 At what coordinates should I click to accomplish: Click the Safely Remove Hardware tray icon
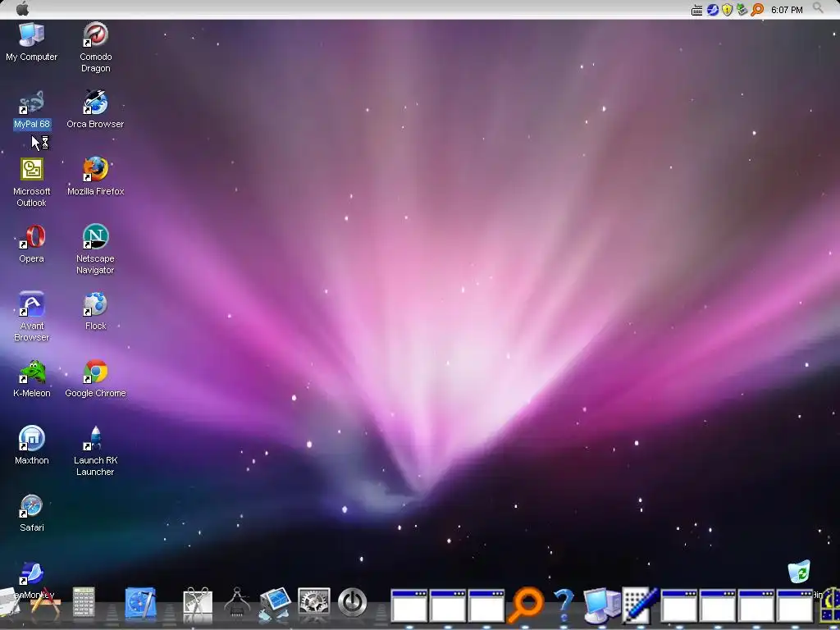click(742, 9)
